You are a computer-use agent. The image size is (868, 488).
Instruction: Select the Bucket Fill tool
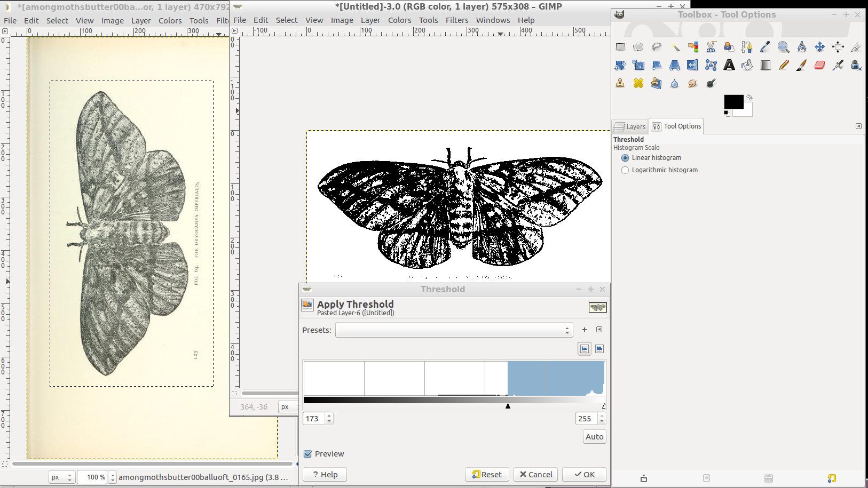coord(747,65)
